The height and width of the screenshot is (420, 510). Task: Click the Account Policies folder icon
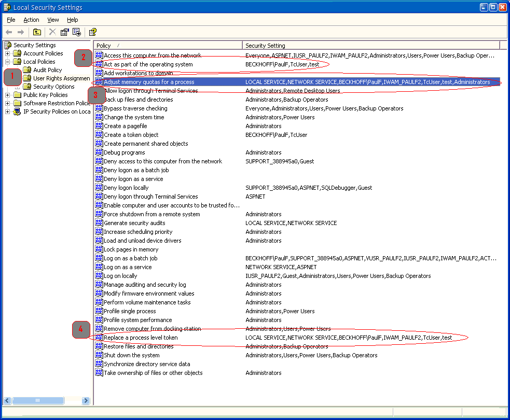(x=18, y=53)
